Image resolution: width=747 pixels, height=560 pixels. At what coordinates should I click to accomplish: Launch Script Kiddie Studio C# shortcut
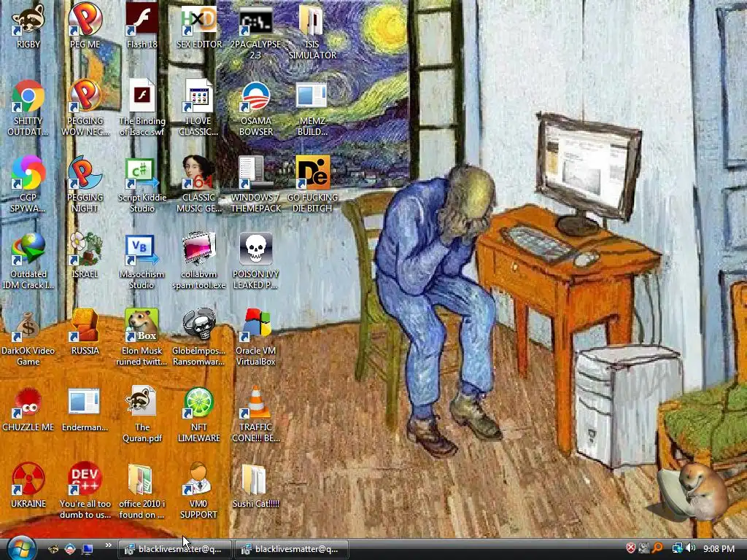pyautogui.click(x=142, y=172)
